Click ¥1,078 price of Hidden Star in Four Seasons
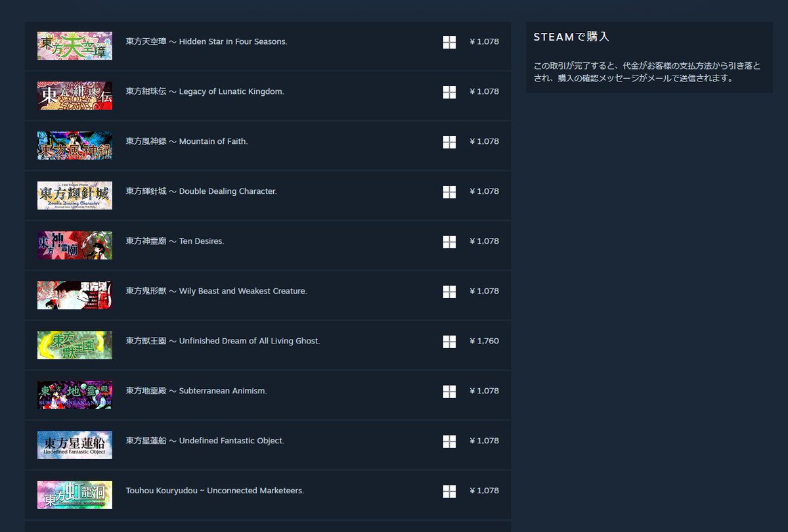788x532 pixels. pyautogui.click(x=484, y=41)
